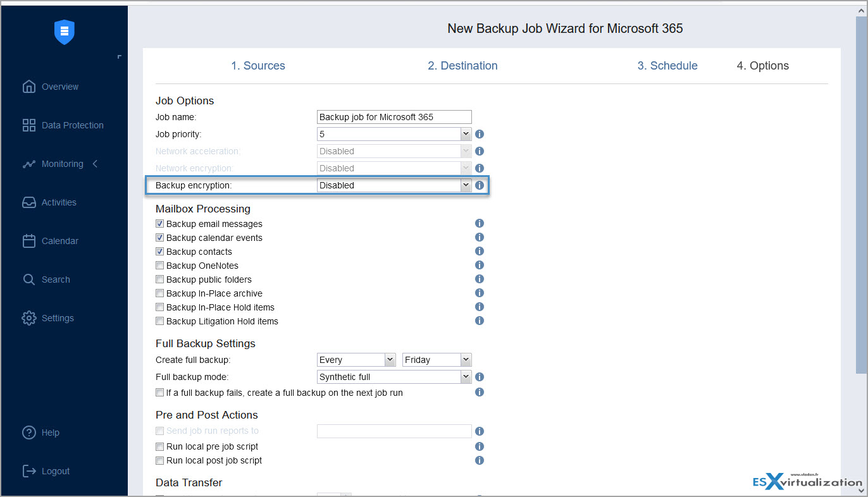868x497 pixels.
Task: Show info for Backup Litigation Hold items
Action: click(480, 321)
